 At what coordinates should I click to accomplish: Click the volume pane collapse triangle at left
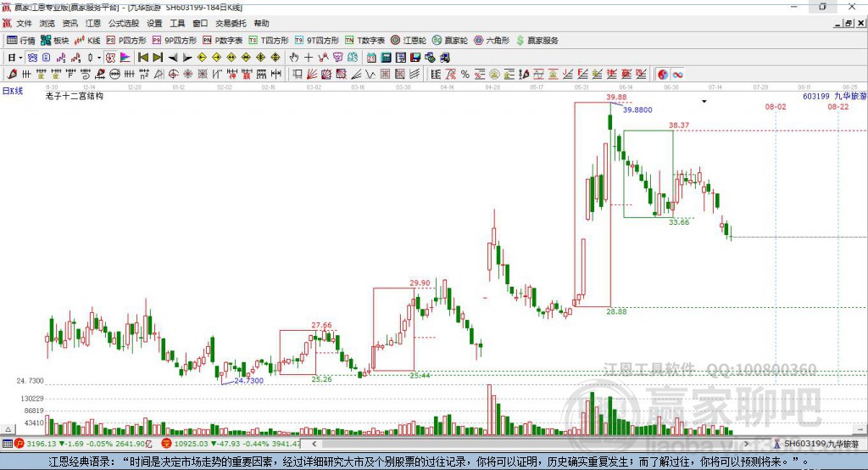[x=8, y=429]
